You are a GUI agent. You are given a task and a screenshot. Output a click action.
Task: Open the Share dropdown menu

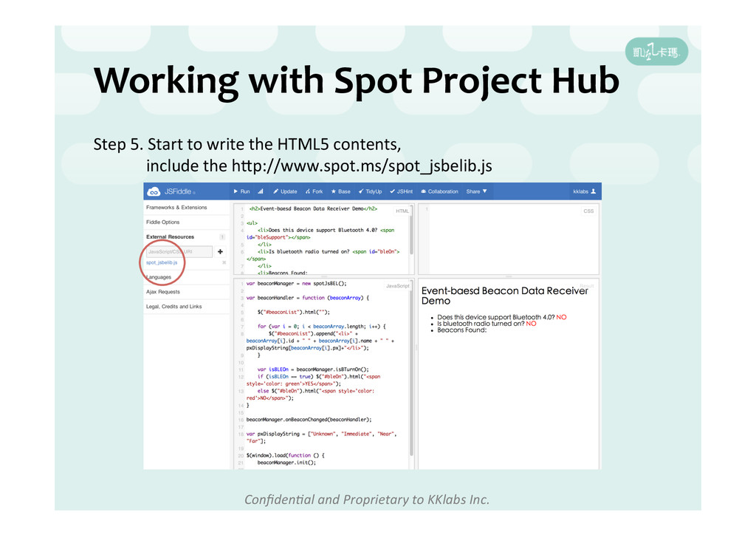point(476,191)
